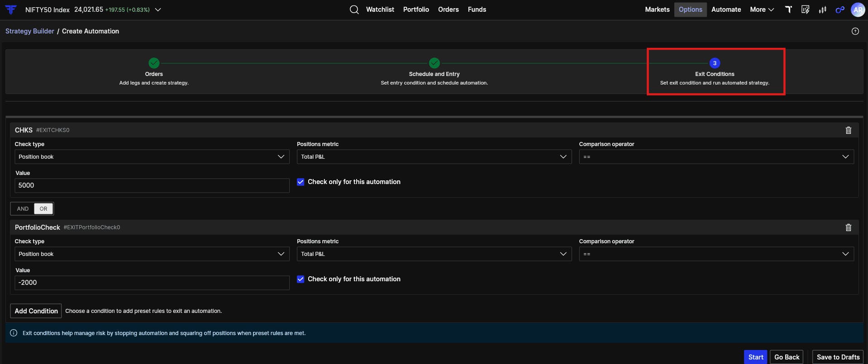Expand the More menu in the navigation
Screen dimensions: 868x364
tap(762, 9)
